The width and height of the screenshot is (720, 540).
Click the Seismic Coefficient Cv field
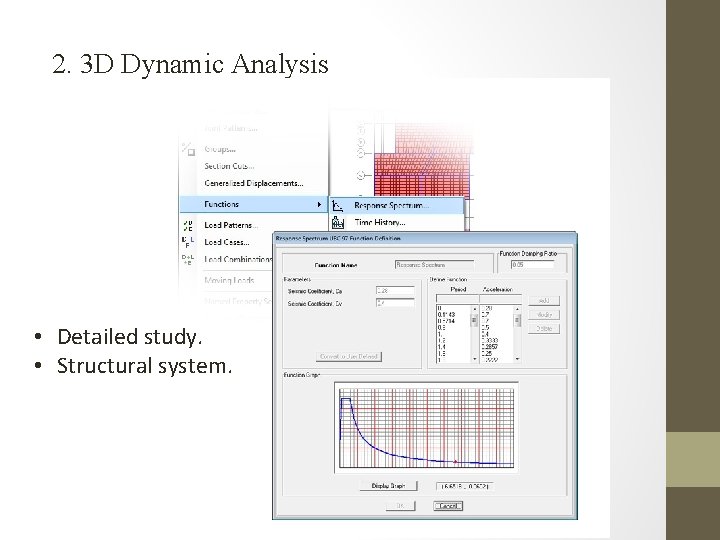(x=395, y=303)
